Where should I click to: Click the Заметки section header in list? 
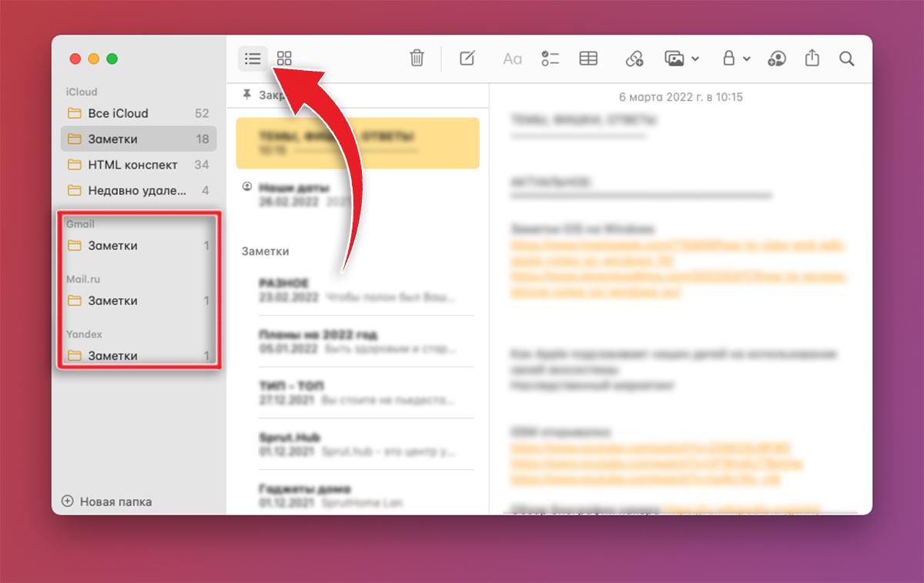pyautogui.click(x=265, y=251)
